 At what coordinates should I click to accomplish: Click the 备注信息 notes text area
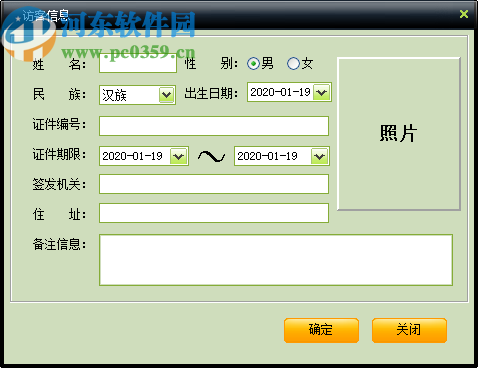[x=276, y=260]
